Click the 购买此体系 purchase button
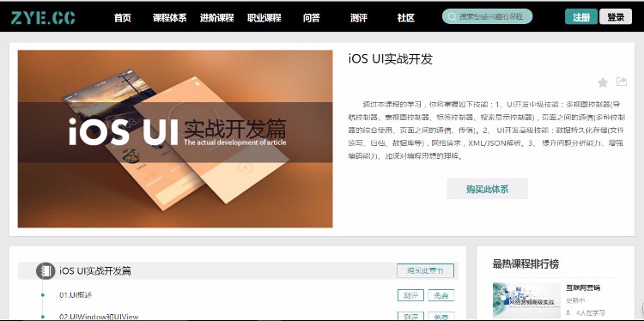644x321 pixels. (x=487, y=189)
